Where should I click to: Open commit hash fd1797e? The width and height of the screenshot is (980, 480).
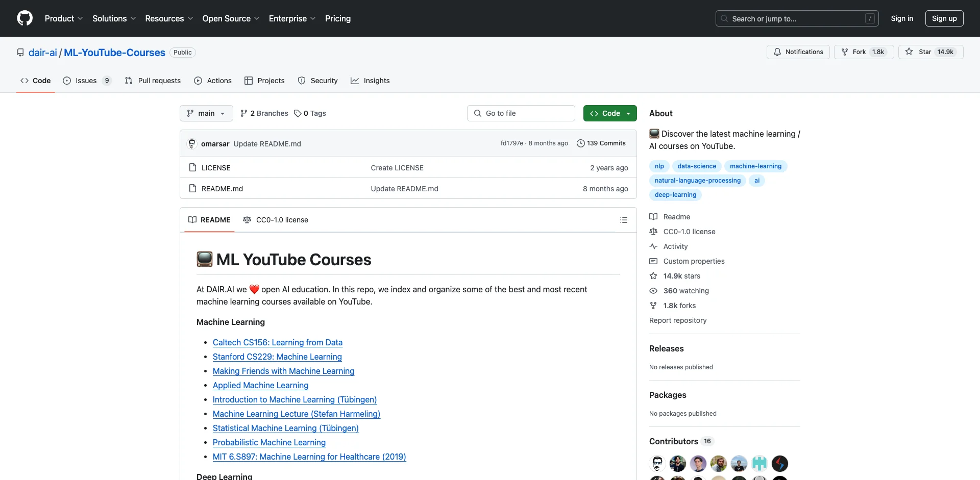click(512, 143)
